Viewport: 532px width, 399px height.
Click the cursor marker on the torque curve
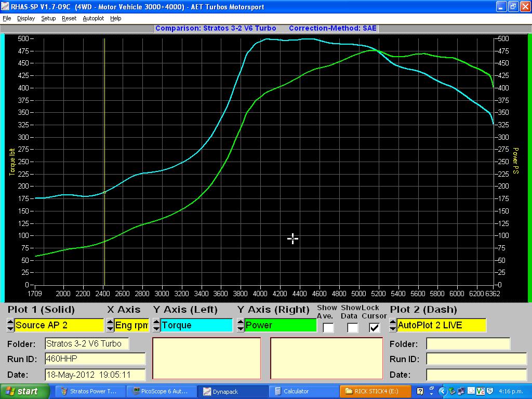(104, 192)
